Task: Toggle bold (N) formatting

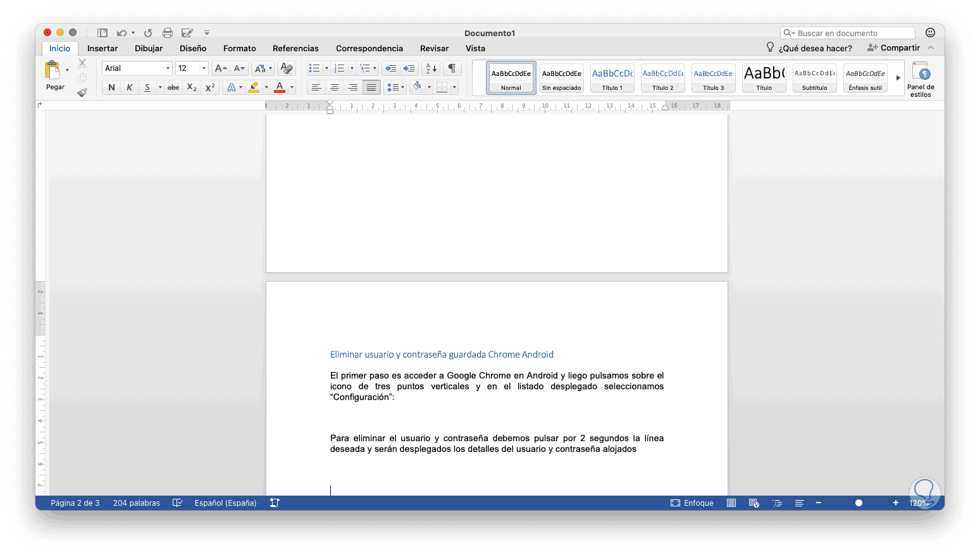Action: click(x=111, y=87)
